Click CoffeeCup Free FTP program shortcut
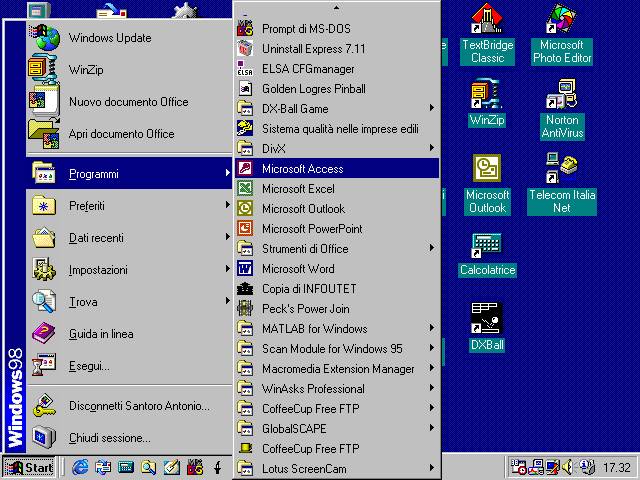 coord(337,449)
